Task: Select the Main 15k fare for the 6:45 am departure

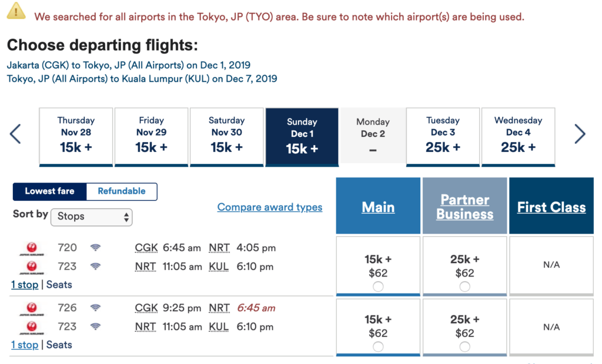Action: click(x=378, y=286)
